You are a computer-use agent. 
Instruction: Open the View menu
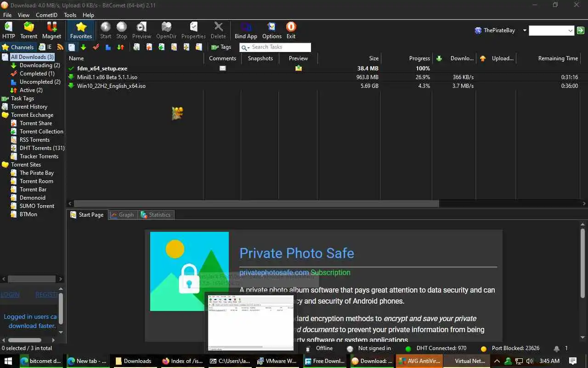coord(23,15)
